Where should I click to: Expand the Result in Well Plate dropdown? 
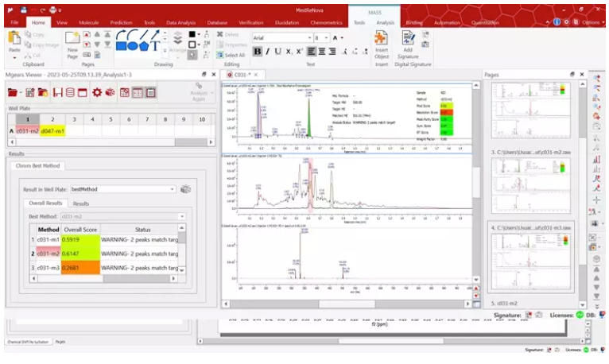pos(173,189)
